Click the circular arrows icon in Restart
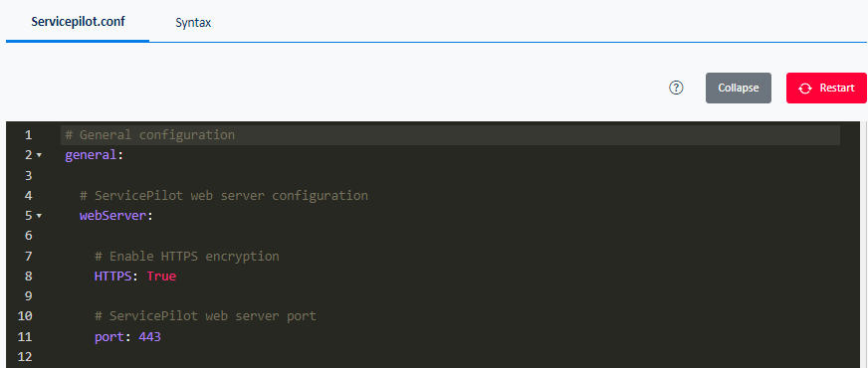The height and width of the screenshot is (368, 868). point(805,88)
